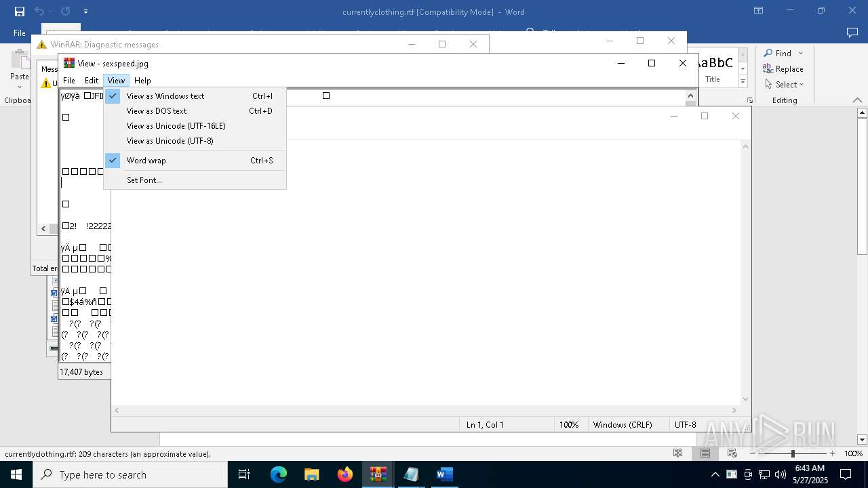Click 'UTF-8' encoding in Notepad status bar
Screen dimensions: 868x488
click(685, 425)
